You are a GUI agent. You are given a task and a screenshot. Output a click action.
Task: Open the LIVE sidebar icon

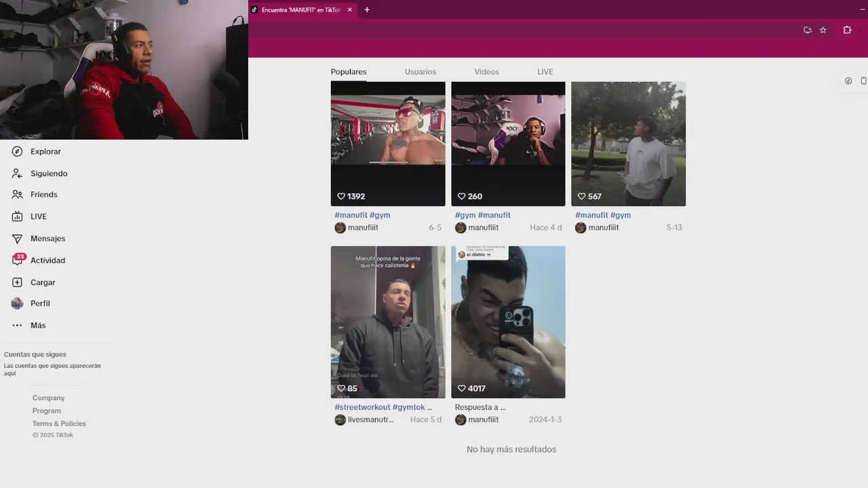point(17,216)
